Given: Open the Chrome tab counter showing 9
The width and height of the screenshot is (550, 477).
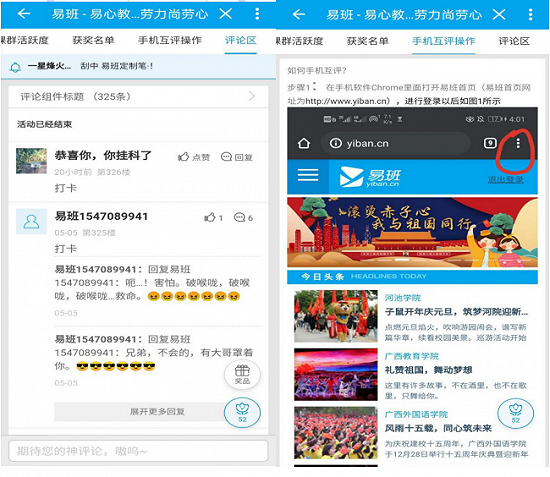Looking at the screenshot, I should 490,143.
